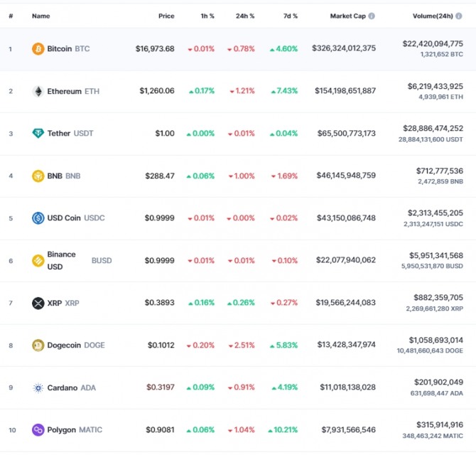Image resolution: width=476 pixels, height=455 pixels.
Task: Click the Dogecoin logo icon
Action: pyautogui.click(x=38, y=346)
